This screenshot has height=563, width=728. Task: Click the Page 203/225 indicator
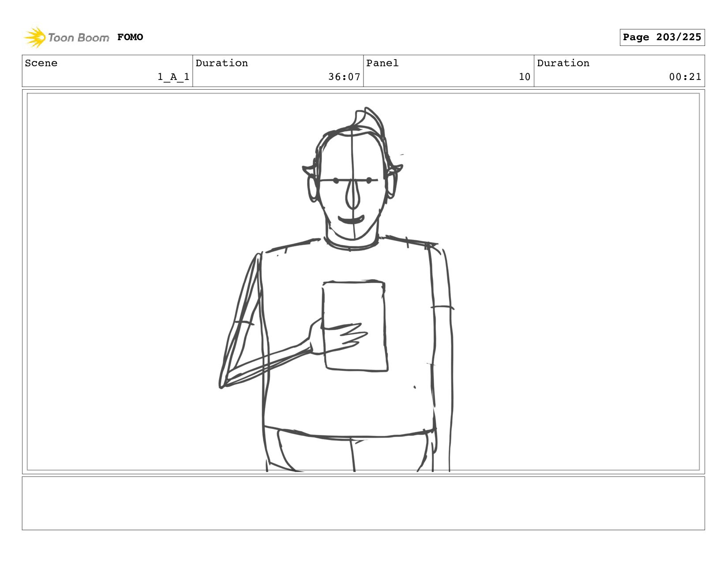pos(662,37)
